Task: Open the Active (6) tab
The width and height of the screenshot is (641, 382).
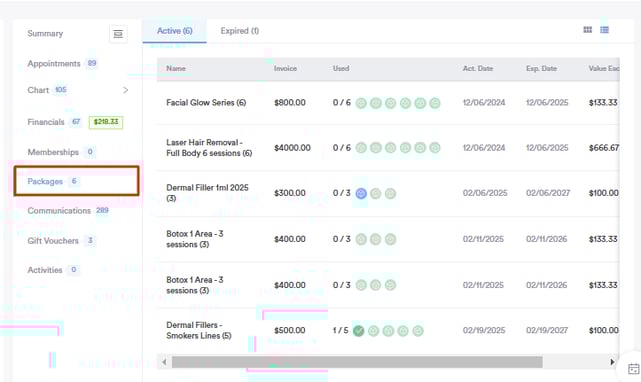Action: [x=175, y=31]
